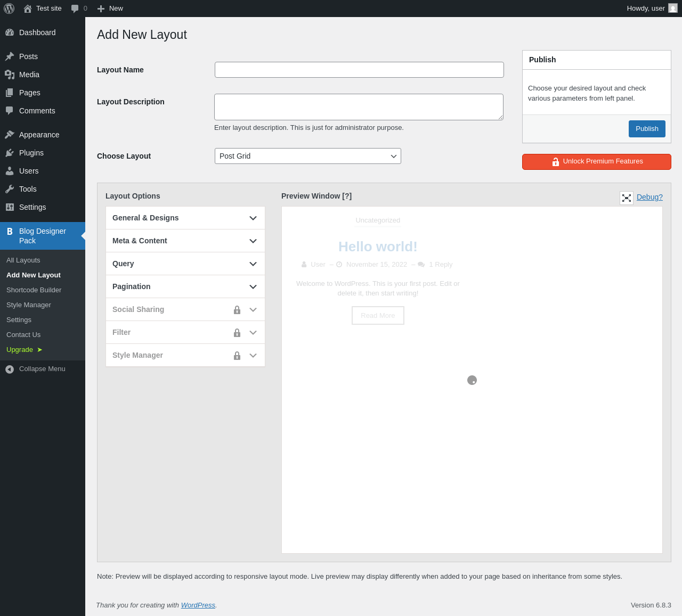Expand the Pagination options panel
Viewport: 682px width, 616px height.
pyautogui.click(x=185, y=286)
